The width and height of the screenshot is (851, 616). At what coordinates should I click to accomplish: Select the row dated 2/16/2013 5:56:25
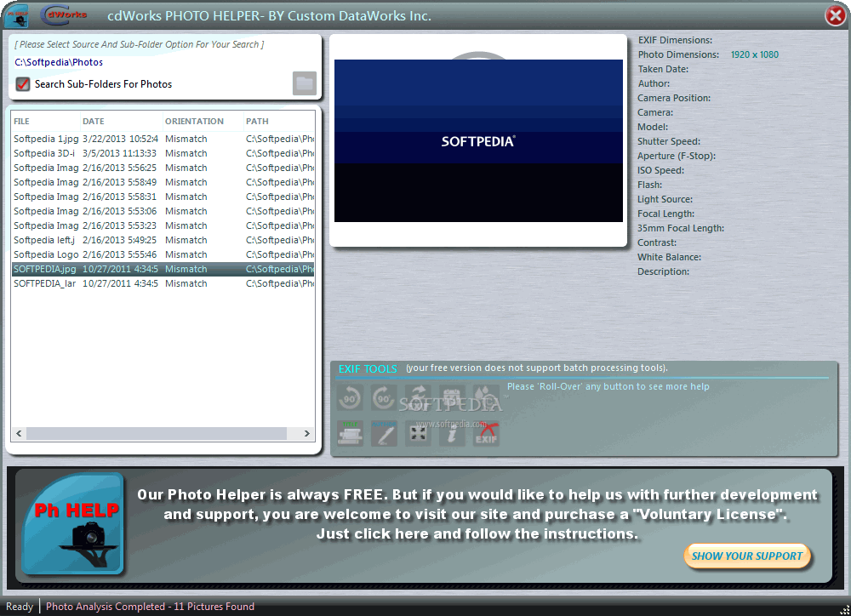click(163, 168)
